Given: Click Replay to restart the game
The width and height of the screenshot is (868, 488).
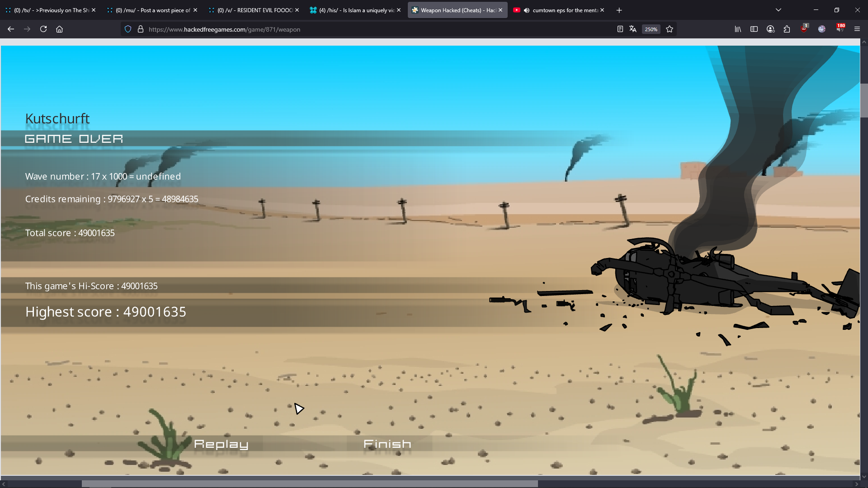Looking at the screenshot, I should click(221, 444).
